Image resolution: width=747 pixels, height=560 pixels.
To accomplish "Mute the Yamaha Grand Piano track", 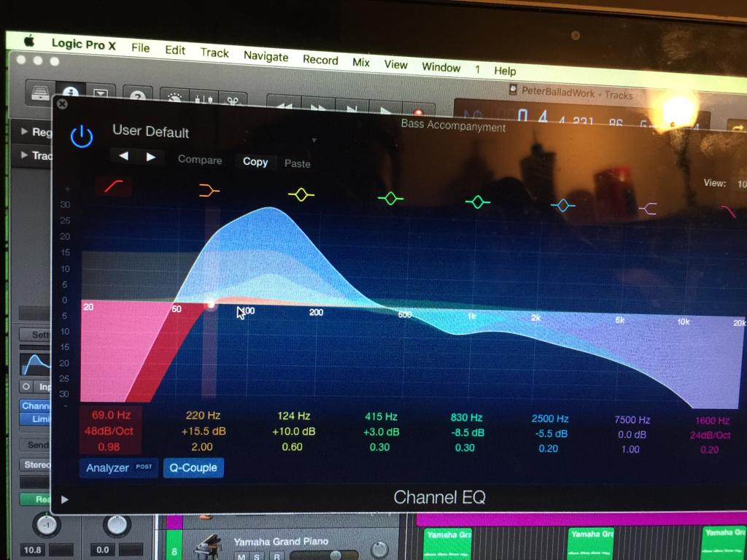I will [x=241, y=556].
